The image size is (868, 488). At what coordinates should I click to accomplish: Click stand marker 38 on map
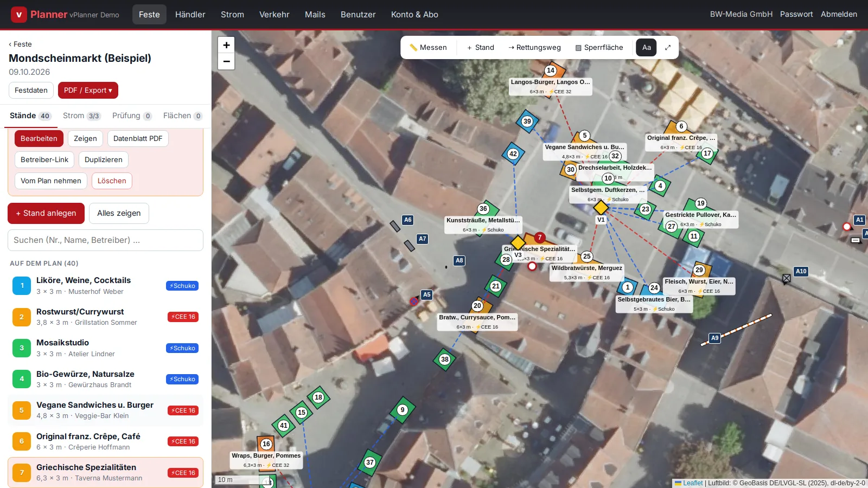click(444, 359)
